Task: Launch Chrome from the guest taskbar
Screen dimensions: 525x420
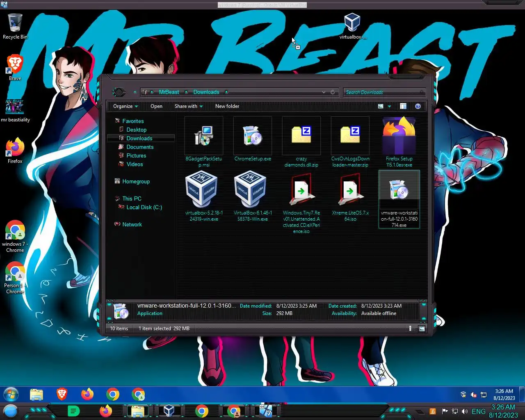Action: [113, 394]
